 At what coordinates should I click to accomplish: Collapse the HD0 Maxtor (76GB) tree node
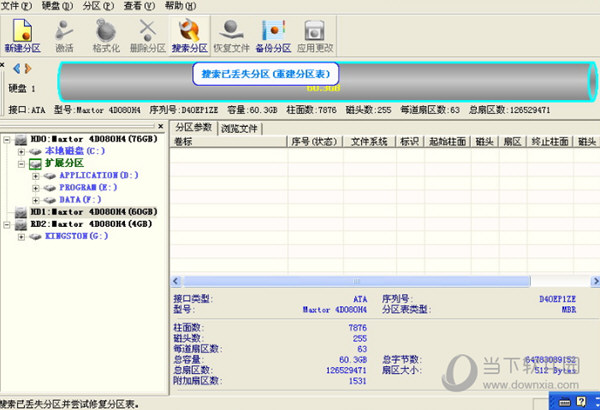click(x=8, y=138)
